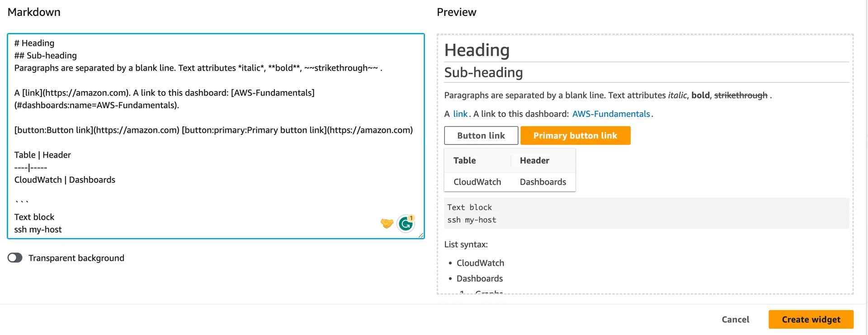Open the AWS-Fundamentals dashboard link
The height and width of the screenshot is (335, 868).
[x=611, y=114]
